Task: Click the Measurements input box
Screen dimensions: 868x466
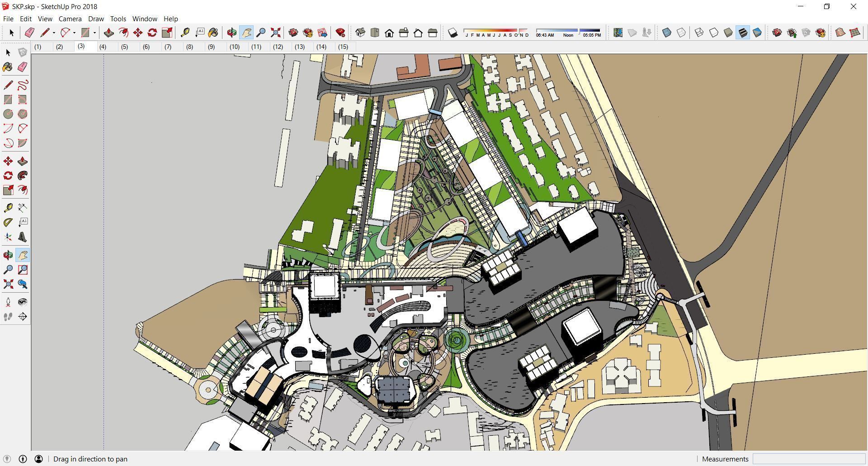Action: [809, 459]
